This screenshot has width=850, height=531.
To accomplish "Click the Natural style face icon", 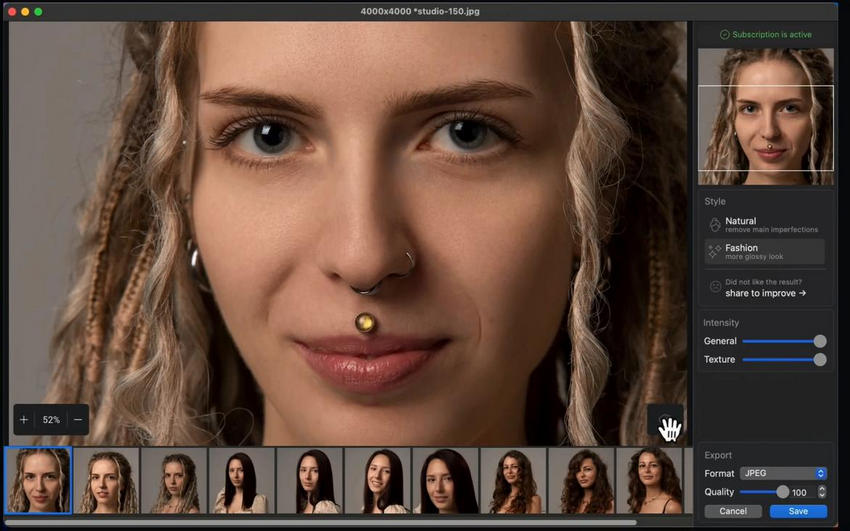I will [714, 225].
